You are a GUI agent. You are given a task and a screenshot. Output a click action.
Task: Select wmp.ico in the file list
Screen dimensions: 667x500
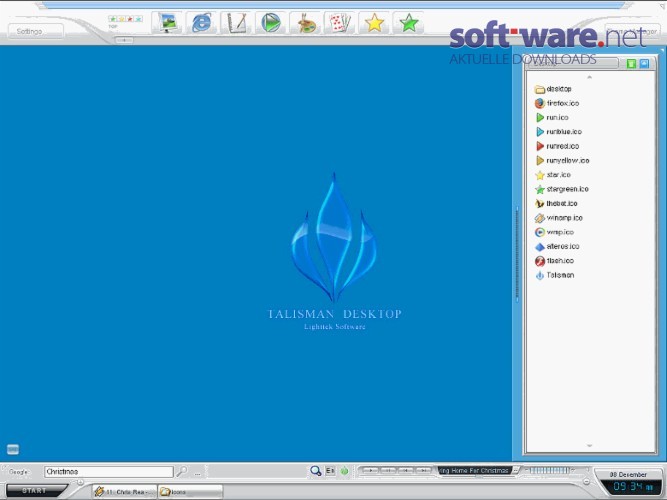click(x=554, y=232)
